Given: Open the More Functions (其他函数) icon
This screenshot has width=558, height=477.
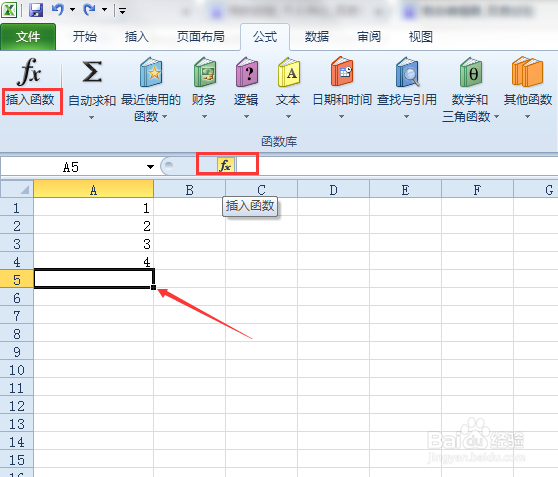Looking at the screenshot, I should [x=527, y=72].
